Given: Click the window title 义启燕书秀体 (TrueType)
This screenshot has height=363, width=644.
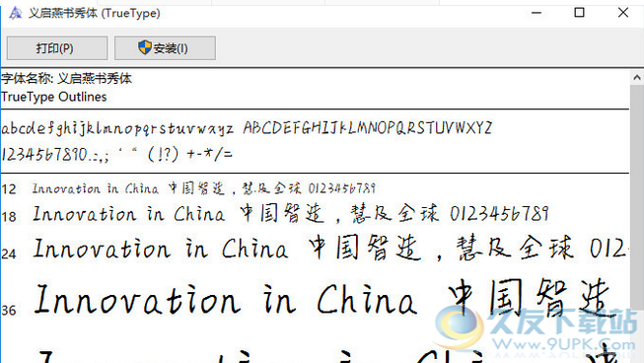Looking at the screenshot, I should (95, 13).
